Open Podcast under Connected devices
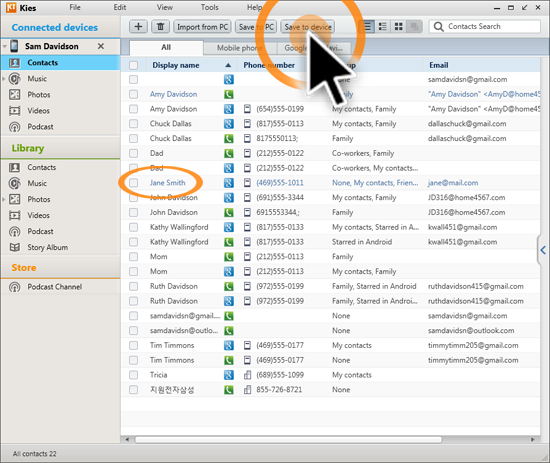 click(40, 127)
